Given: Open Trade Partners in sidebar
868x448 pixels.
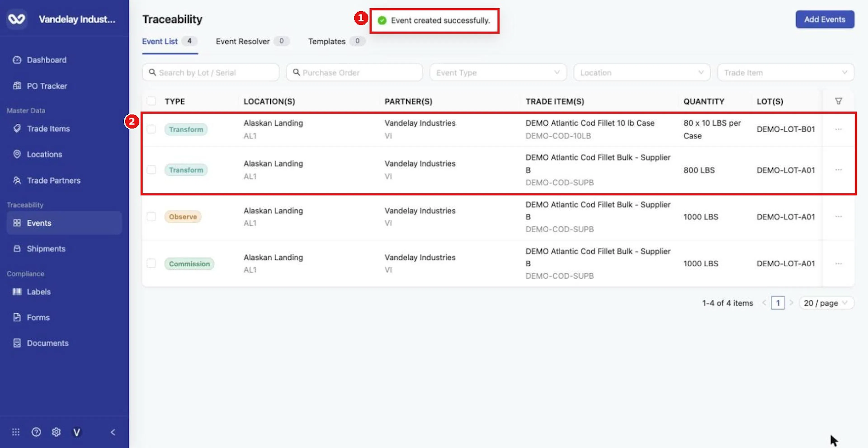Looking at the screenshot, I should (54, 180).
